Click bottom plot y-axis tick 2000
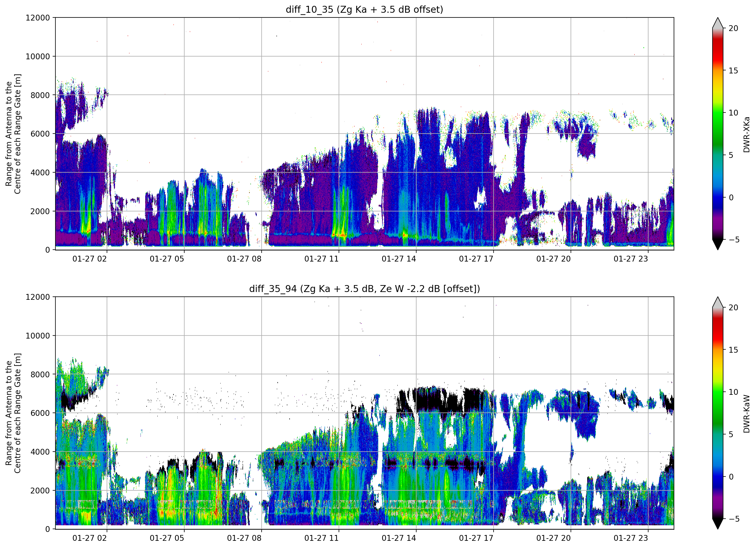Screen dimensions: 756x548 [40, 491]
